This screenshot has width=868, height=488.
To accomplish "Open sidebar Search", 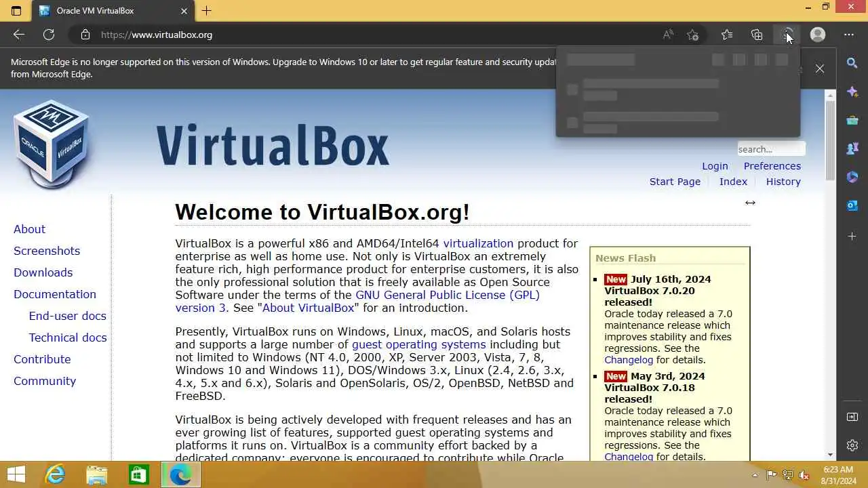I will pos(852,63).
